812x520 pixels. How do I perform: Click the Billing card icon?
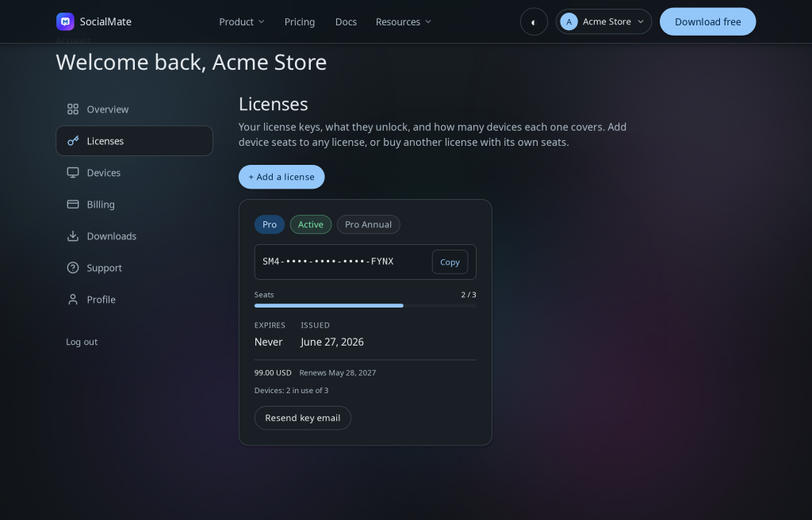tap(73, 204)
